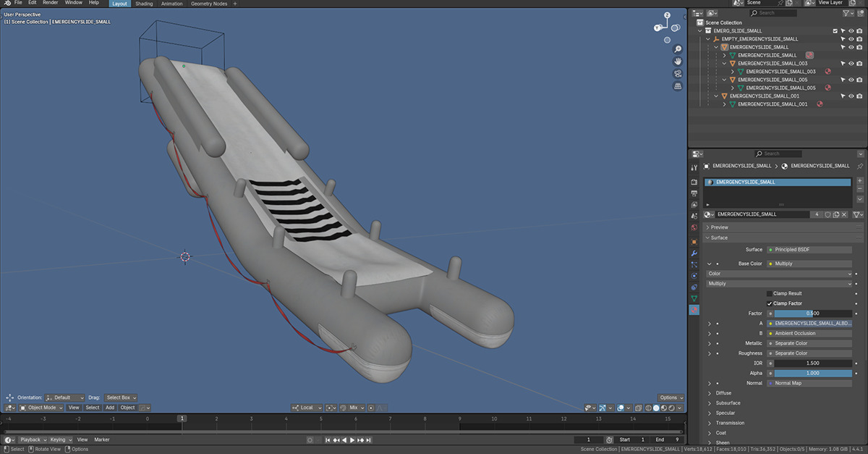Viewport: 868px width, 454px height.
Task: Jump to timeline start frame
Action: (328, 440)
